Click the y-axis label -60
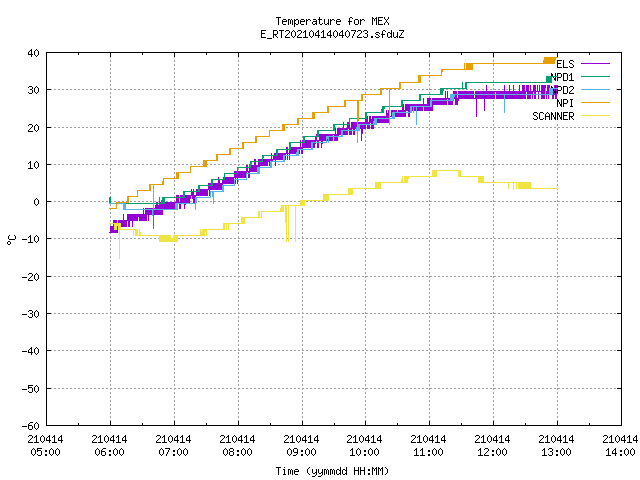The image size is (640, 480). (31, 426)
